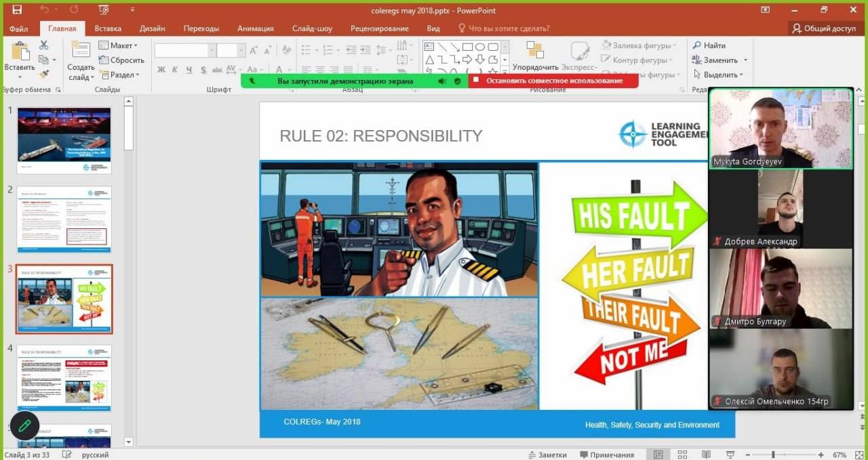The image size is (868, 460).
Task: Toggle text shadow S button
Action: (203, 69)
